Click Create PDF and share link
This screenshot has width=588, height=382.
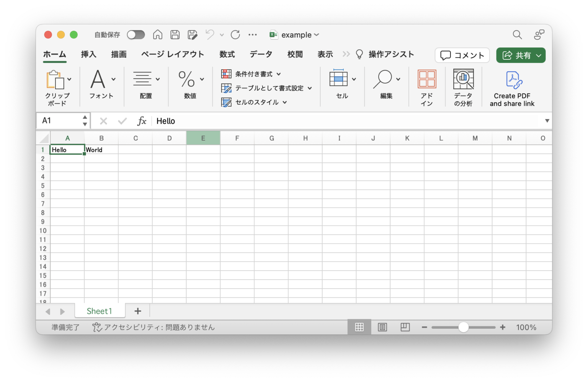[x=512, y=89]
